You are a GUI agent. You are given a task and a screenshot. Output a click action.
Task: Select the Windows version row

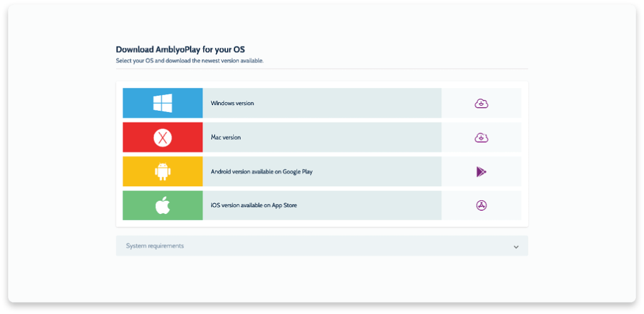click(x=322, y=103)
